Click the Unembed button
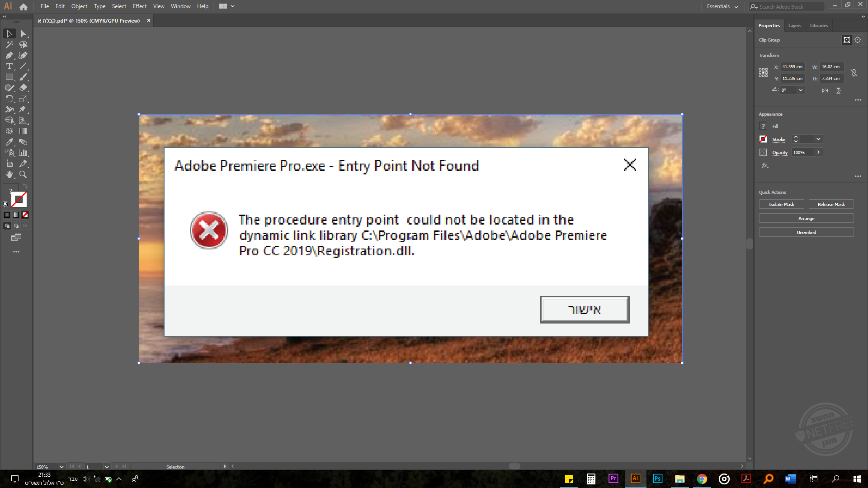Viewport: 868px width, 488px height. pyautogui.click(x=806, y=233)
